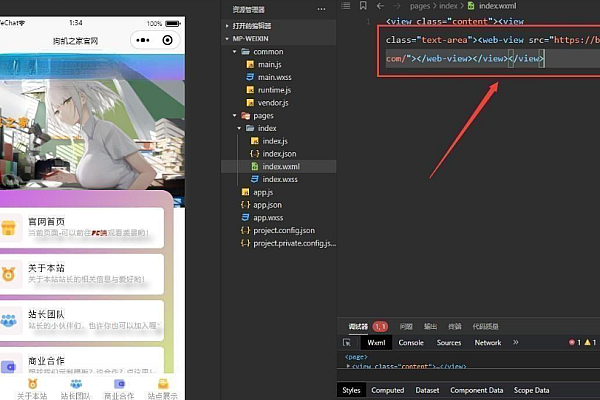This screenshot has height=400, width=600.
Task: Open app.js file
Action: [263, 192]
